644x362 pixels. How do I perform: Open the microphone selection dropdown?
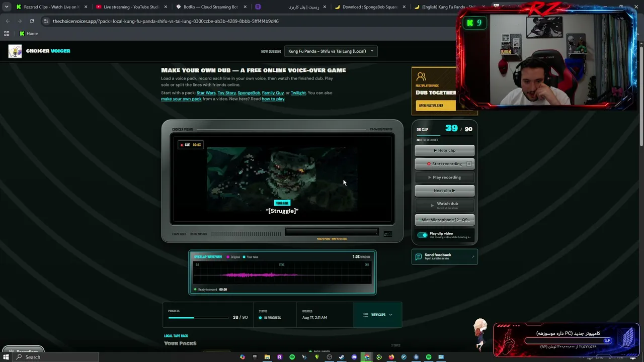coord(445,220)
